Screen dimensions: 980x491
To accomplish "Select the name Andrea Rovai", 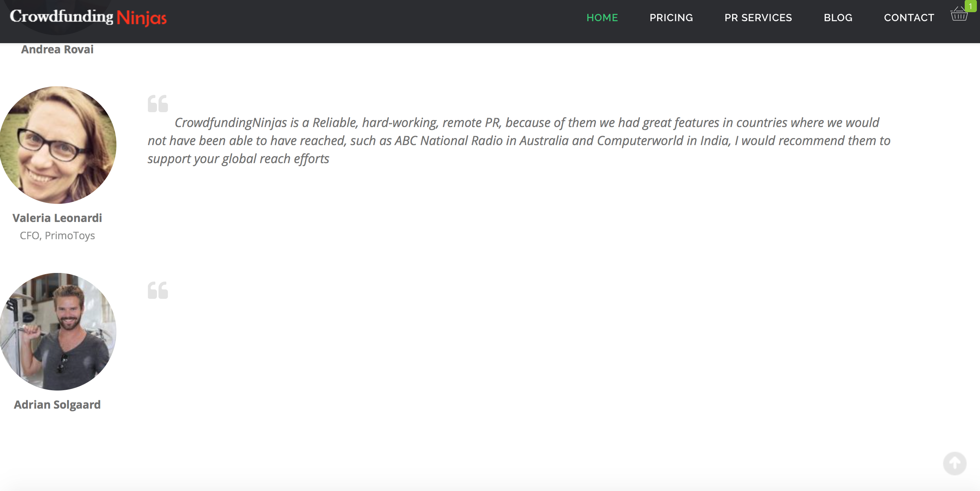I will (57, 49).
